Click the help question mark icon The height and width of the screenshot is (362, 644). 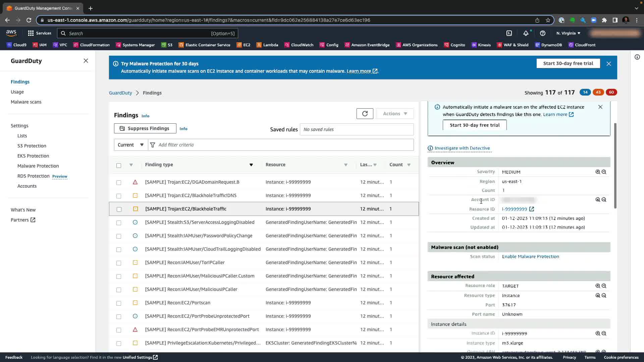[x=542, y=33]
